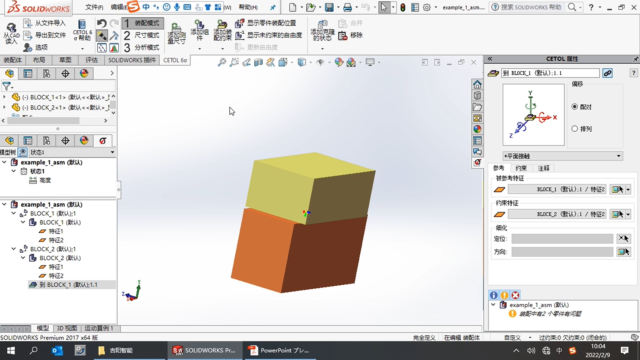Collapse BLOCK_1 (默认):1 component node
640x360 pixels.
tap(13, 213)
